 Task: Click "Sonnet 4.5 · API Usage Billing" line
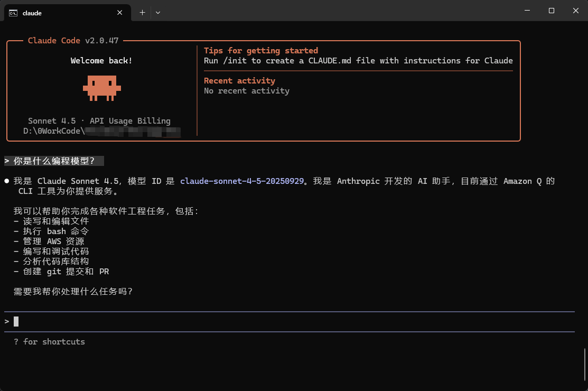point(99,120)
